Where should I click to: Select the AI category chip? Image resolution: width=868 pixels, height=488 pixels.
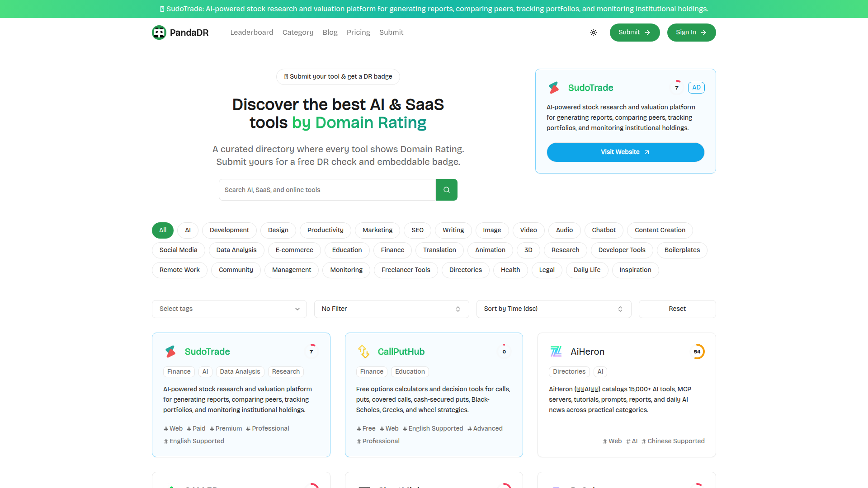tap(188, 230)
